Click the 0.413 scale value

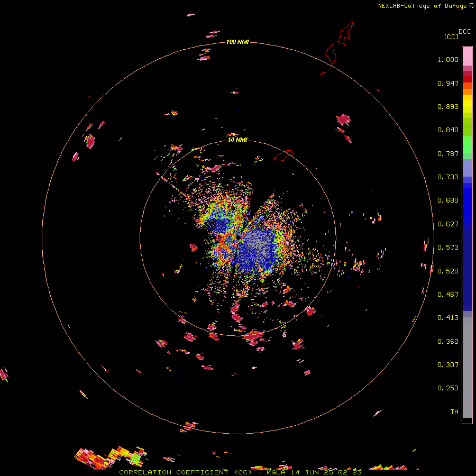click(448, 318)
